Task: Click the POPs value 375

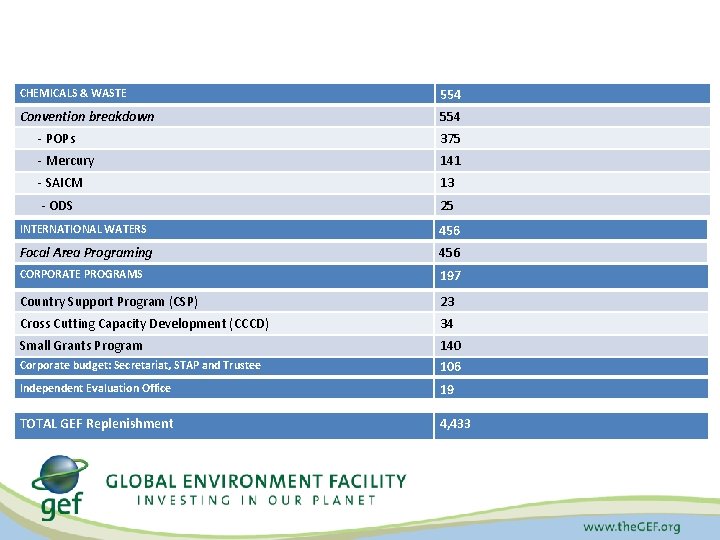Action: click(x=450, y=139)
